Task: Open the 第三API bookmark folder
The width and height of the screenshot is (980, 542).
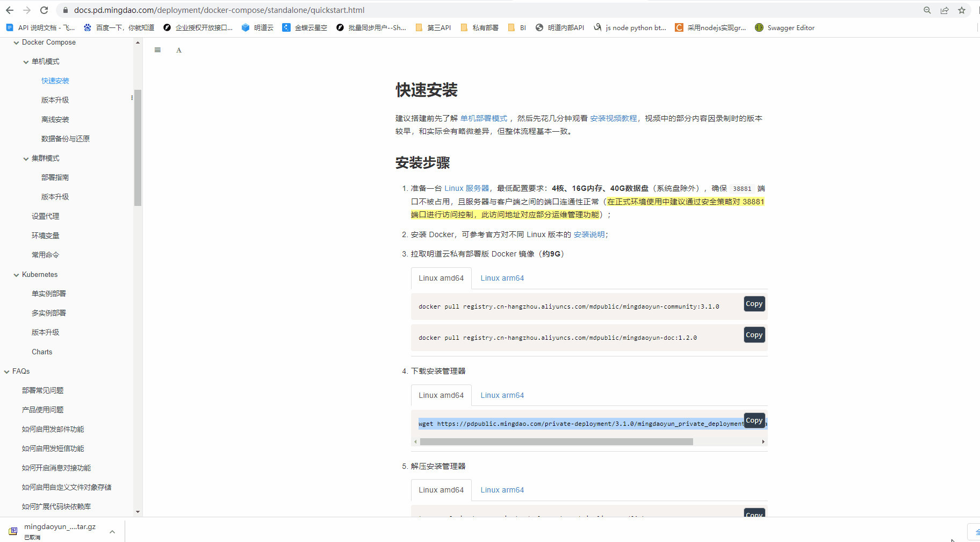Action: pos(433,27)
